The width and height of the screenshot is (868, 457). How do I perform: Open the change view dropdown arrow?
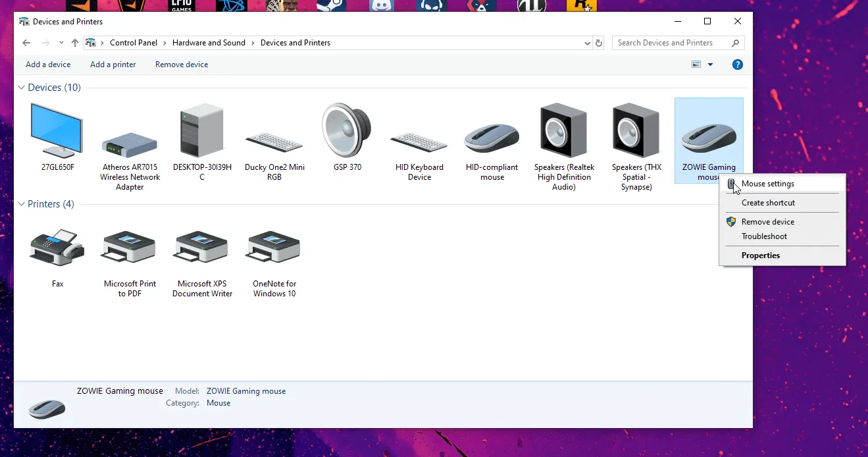[x=710, y=65]
